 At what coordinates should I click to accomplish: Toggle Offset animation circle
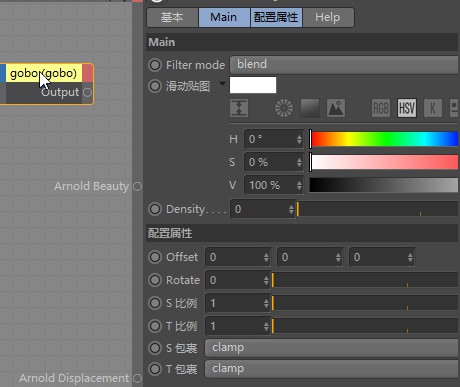[x=155, y=257]
